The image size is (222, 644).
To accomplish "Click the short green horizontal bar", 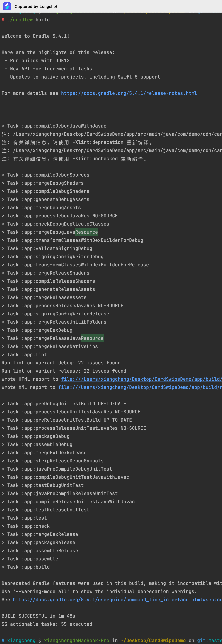I will [x=81, y=113].
